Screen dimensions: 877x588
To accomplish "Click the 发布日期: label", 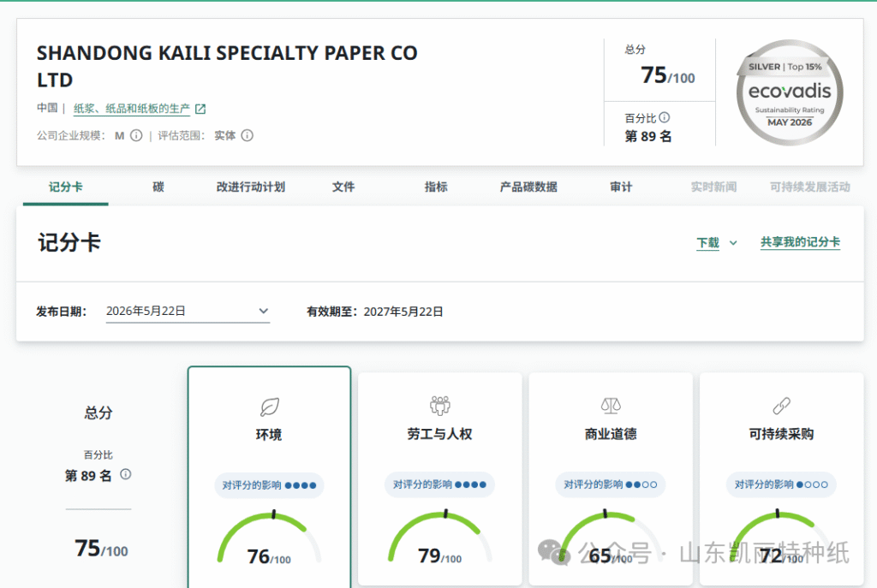I will pyautogui.click(x=62, y=312).
